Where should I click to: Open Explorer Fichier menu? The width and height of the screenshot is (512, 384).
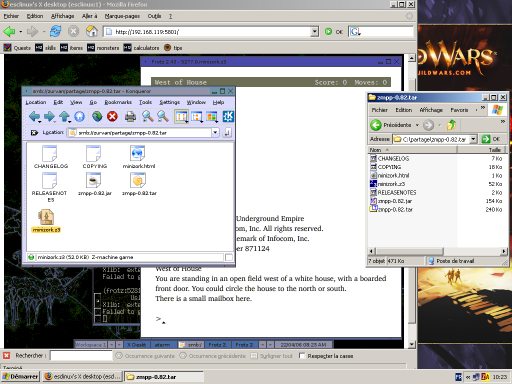[379, 110]
